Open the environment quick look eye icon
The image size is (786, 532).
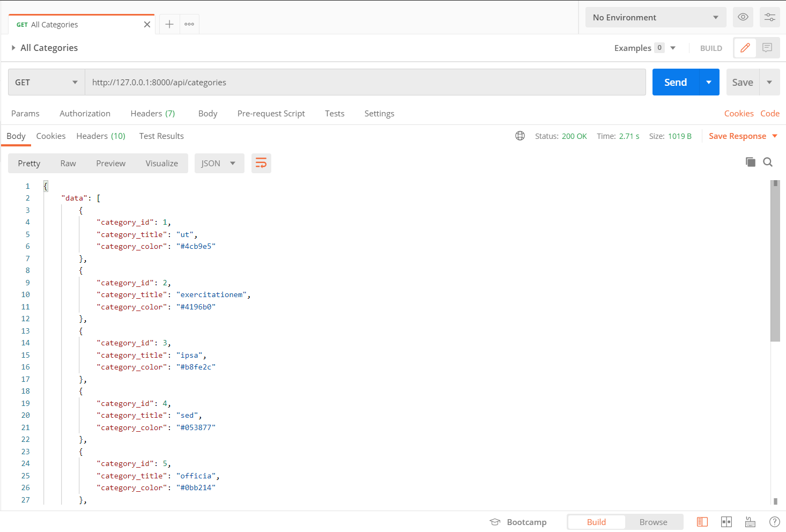pyautogui.click(x=743, y=17)
